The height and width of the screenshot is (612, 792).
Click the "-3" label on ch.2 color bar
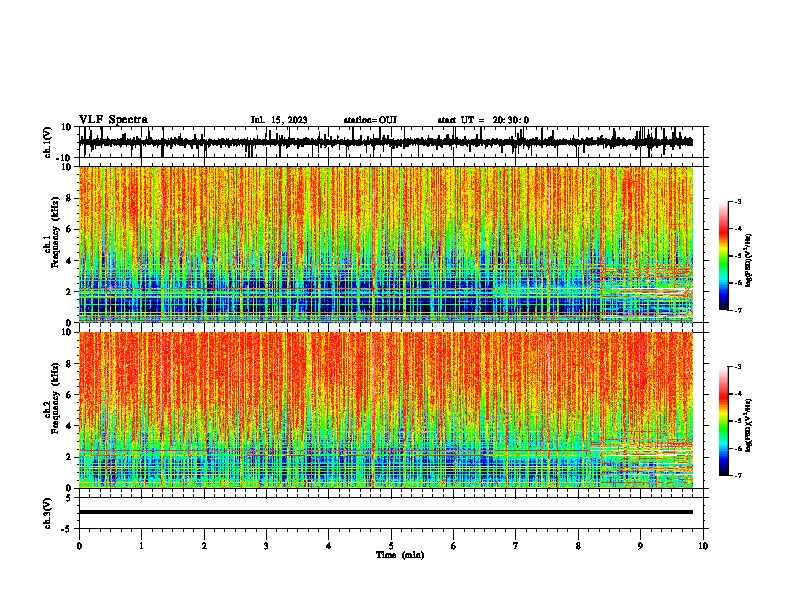click(737, 367)
